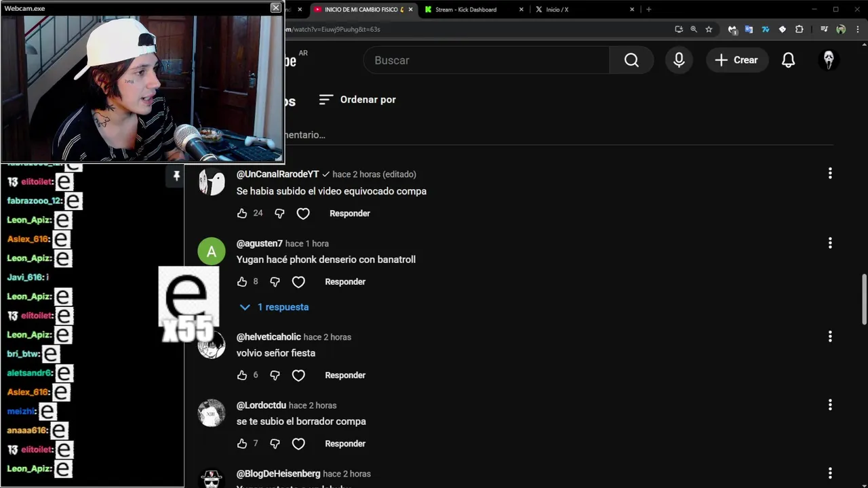Click the page vertical scrollbar thumb
Screen dimensions: 868x488
coord(864,299)
